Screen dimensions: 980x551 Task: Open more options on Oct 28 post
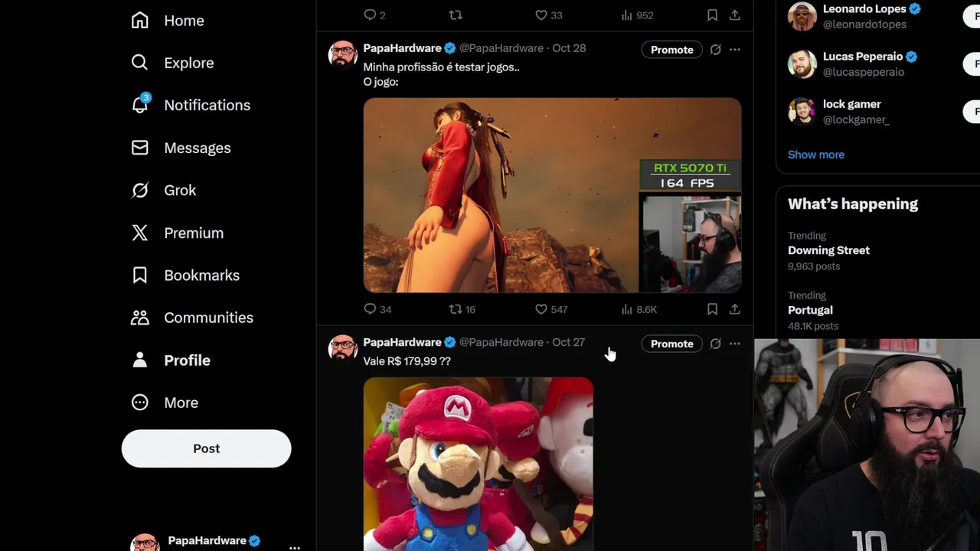[734, 50]
